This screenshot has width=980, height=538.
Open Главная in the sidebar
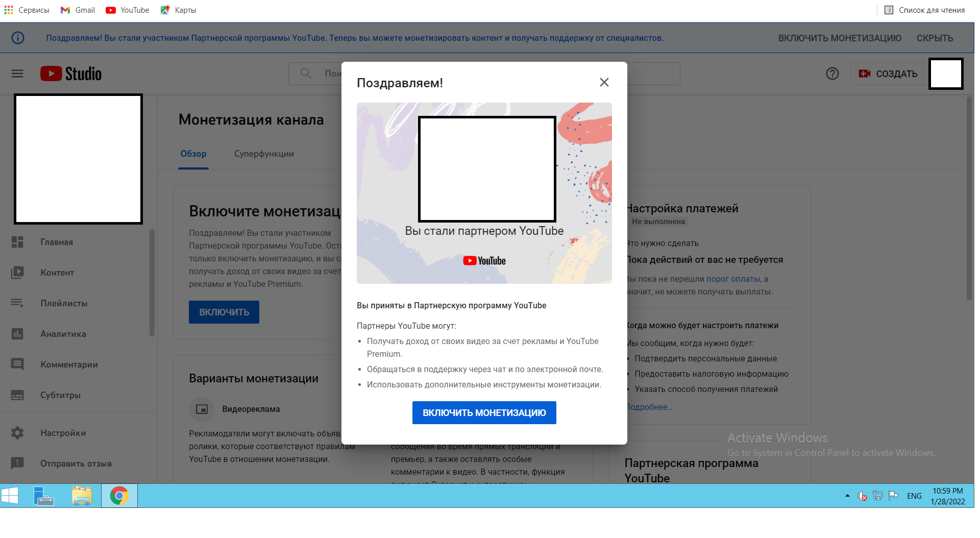point(57,242)
